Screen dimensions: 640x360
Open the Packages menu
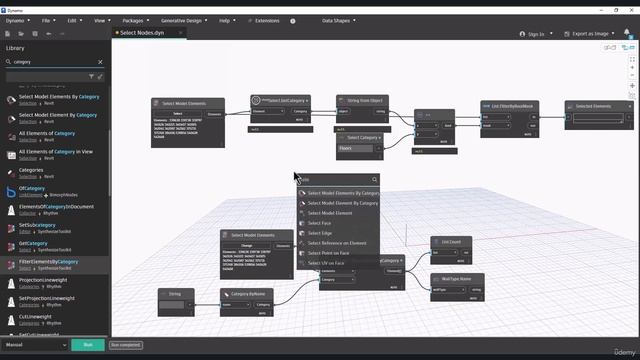pyautogui.click(x=136, y=20)
